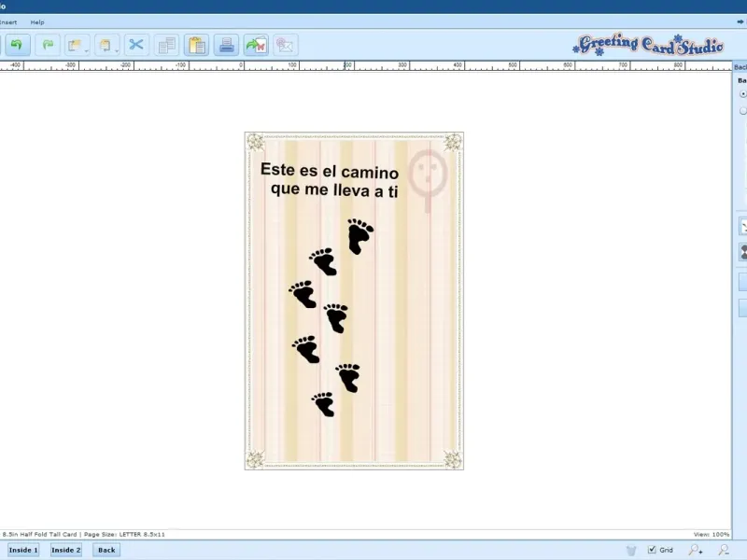Viewport: 747px width, 560px height.
Task: Select the faded lollipop face graphic
Action: tap(428, 180)
